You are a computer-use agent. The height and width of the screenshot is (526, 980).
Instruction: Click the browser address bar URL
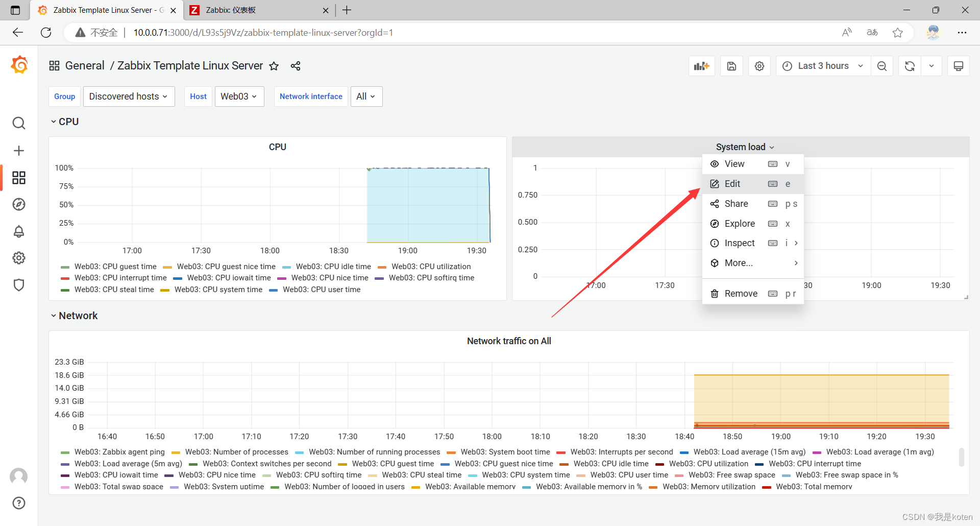[263, 33]
